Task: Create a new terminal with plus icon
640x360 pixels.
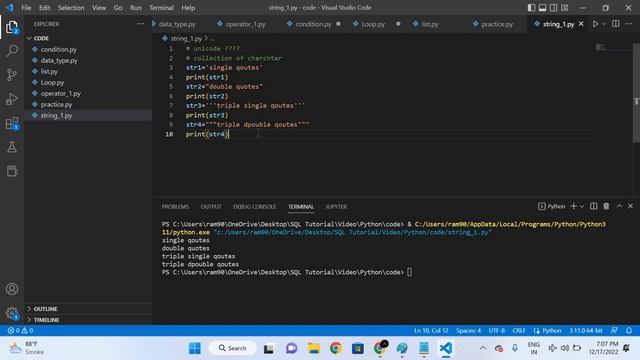Action: (573, 207)
